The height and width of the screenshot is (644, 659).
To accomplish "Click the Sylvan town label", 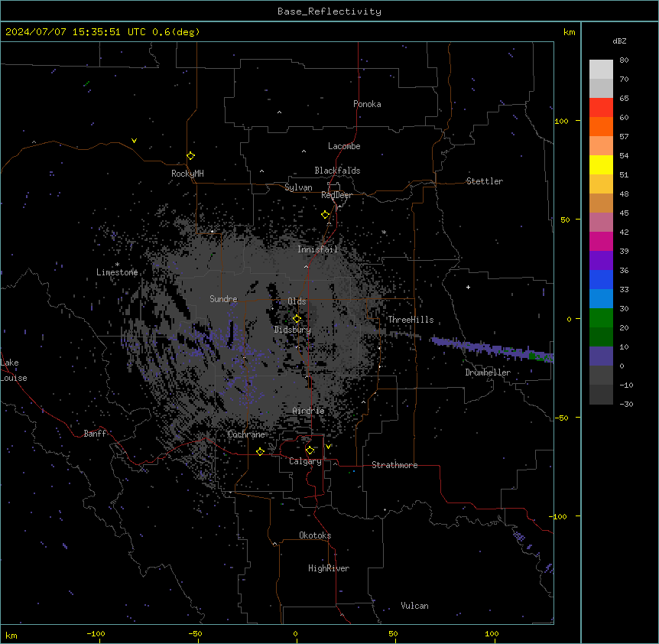I will click(298, 187).
